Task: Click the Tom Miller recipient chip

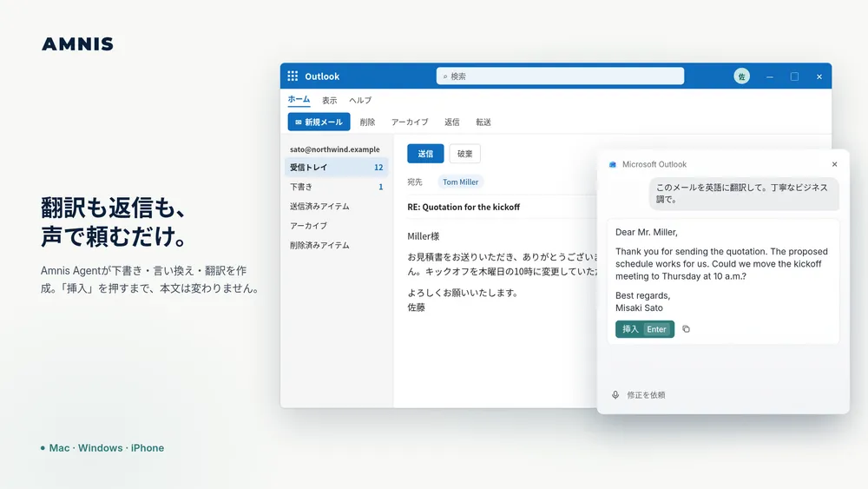Action: click(461, 182)
